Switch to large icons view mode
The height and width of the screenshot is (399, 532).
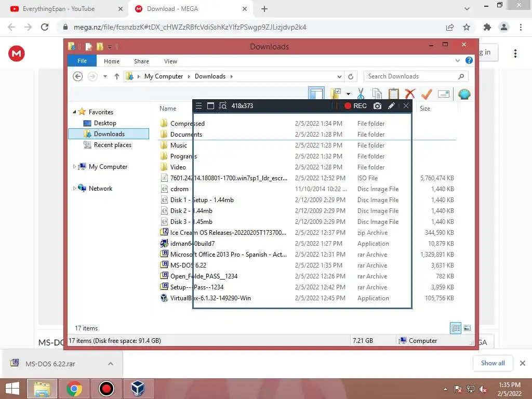point(467,328)
